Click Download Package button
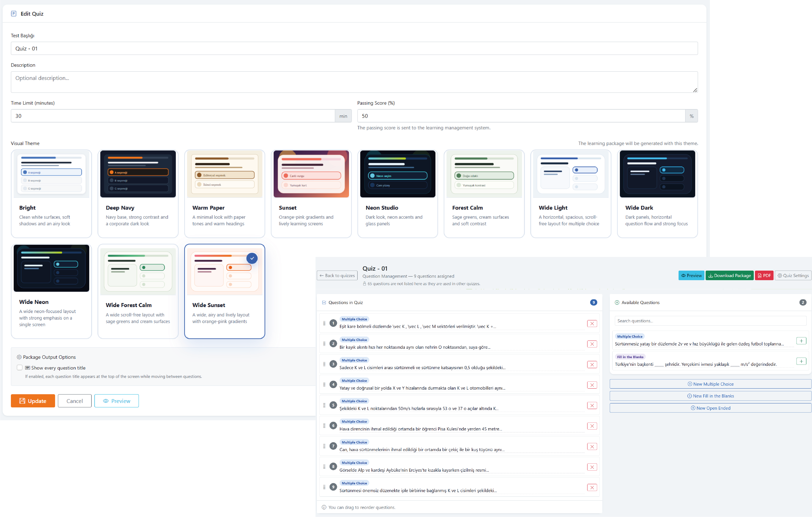 (729, 275)
